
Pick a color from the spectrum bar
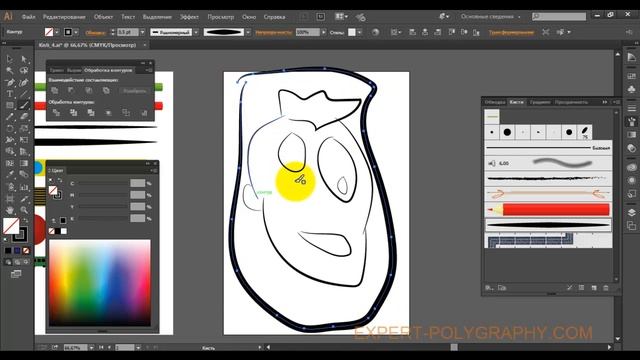click(x=100, y=282)
